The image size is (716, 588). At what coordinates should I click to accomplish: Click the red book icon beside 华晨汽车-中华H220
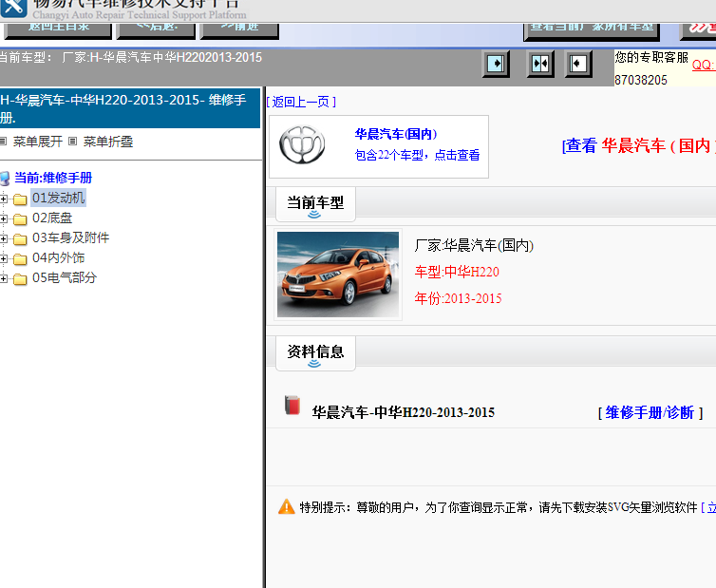[292, 406]
